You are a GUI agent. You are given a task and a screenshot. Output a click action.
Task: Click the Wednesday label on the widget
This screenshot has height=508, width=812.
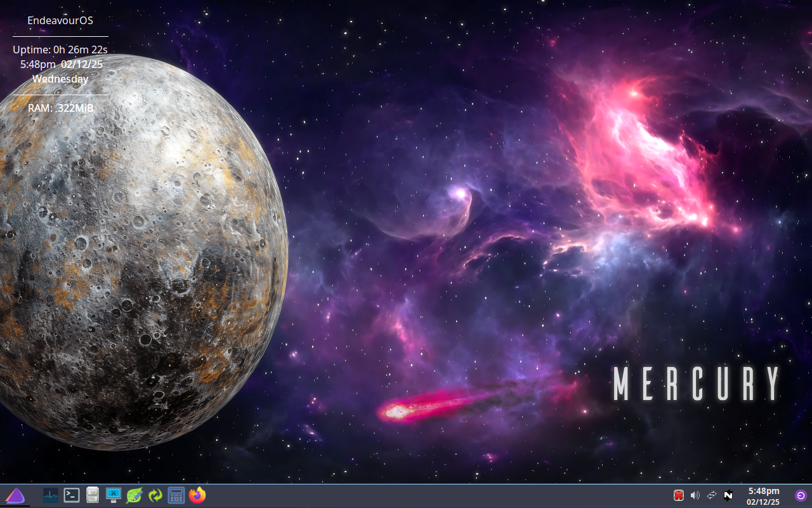[x=60, y=79]
